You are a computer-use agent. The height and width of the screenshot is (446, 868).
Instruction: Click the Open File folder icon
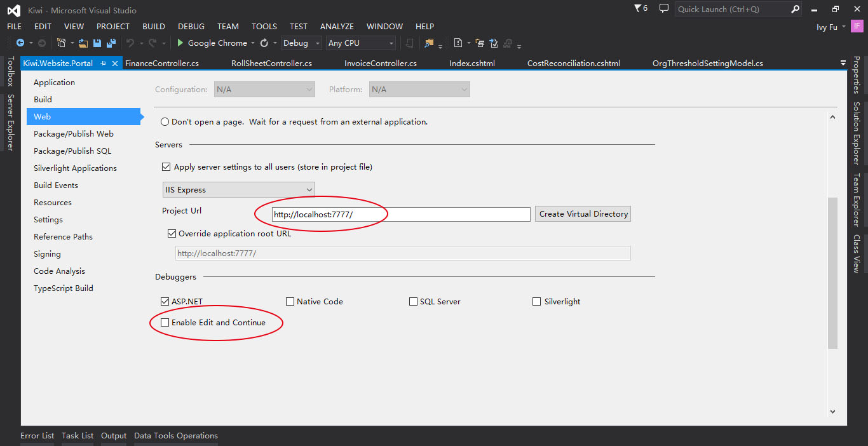[83, 43]
